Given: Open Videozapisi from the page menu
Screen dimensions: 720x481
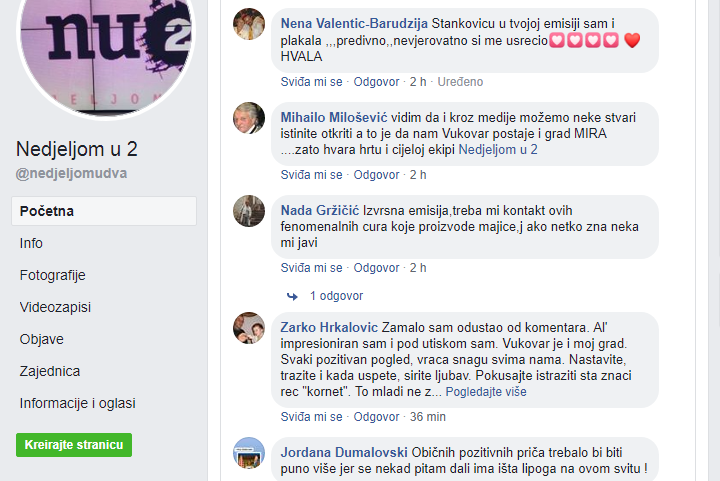Looking at the screenshot, I should (55, 307).
